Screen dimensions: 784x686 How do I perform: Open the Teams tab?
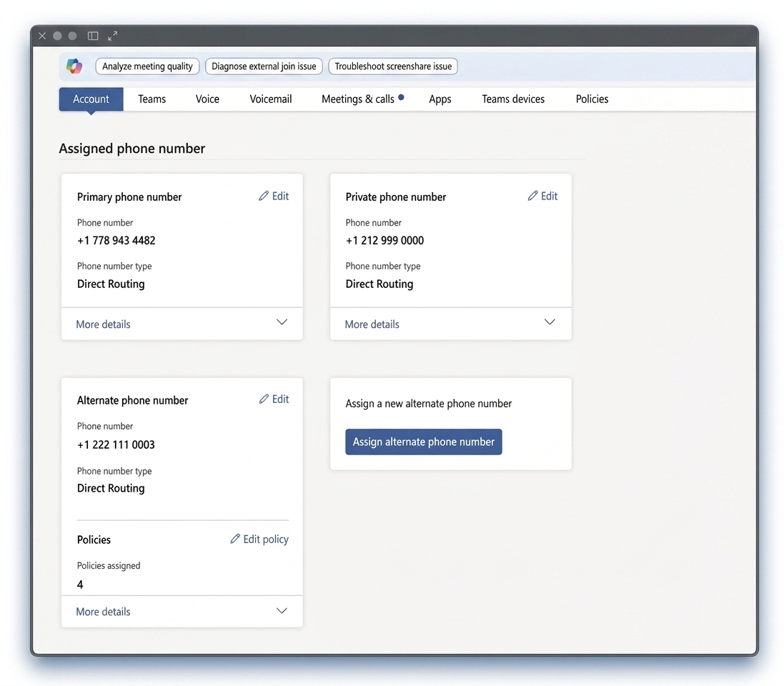(152, 99)
